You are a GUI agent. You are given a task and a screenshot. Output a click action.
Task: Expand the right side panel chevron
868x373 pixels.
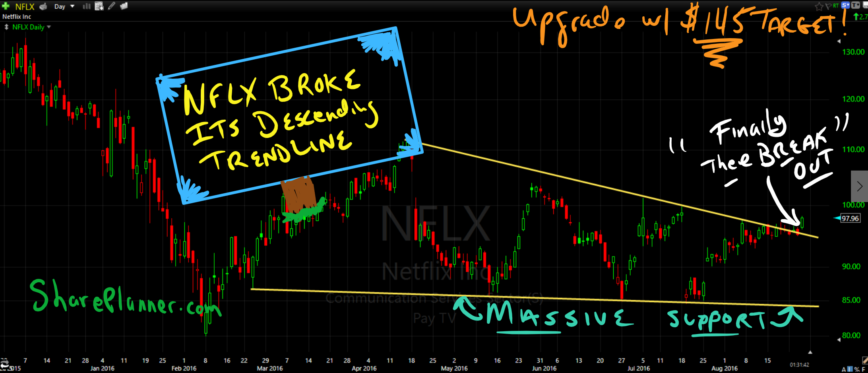pyautogui.click(x=859, y=186)
